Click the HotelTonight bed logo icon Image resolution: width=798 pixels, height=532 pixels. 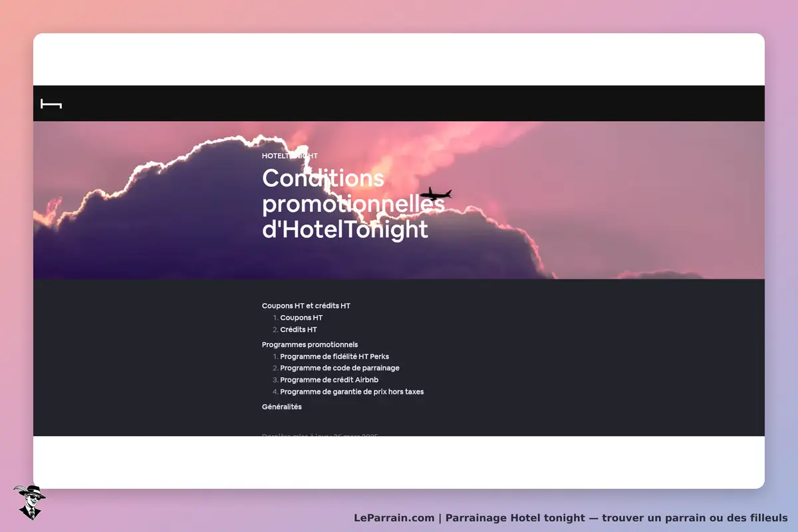[x=51, y=104]
